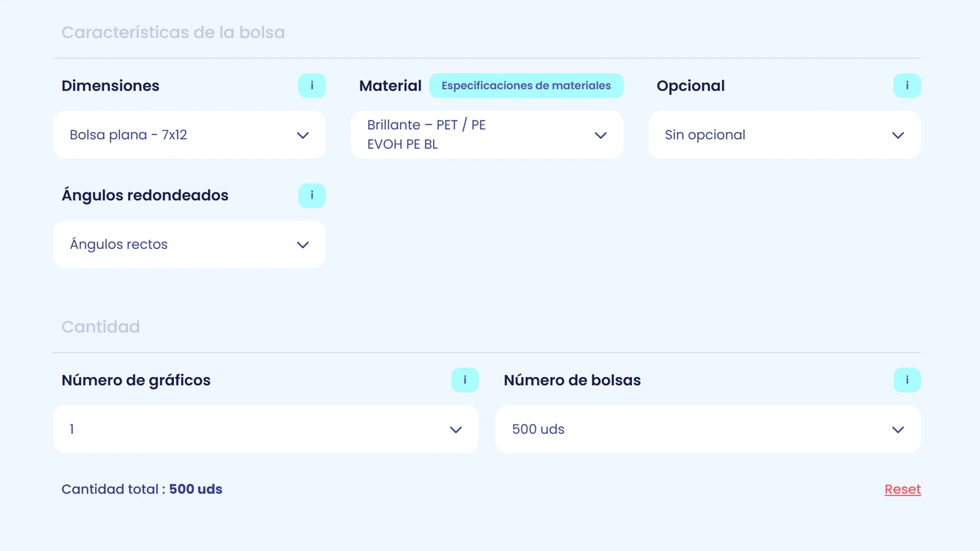Expand the Bolsa plana - 7x12 chevron
The height and width of the screenshot is (551, 980).
303,135
